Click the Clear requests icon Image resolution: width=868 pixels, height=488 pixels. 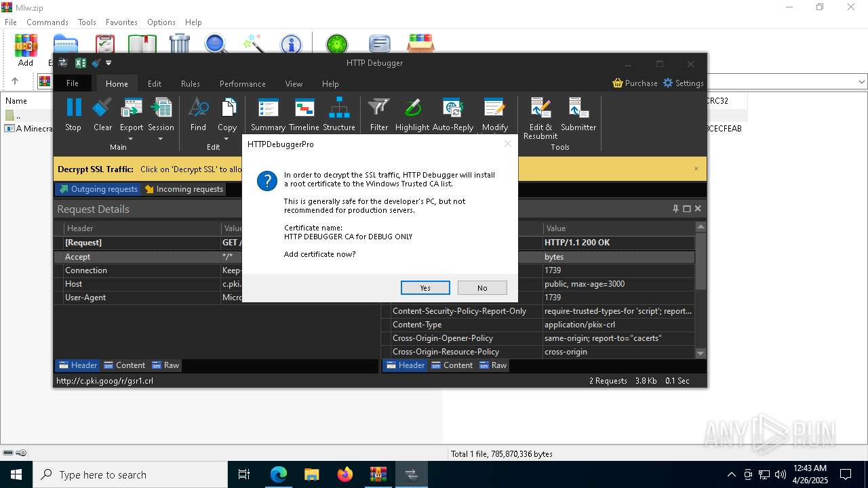tap(102, 108)
